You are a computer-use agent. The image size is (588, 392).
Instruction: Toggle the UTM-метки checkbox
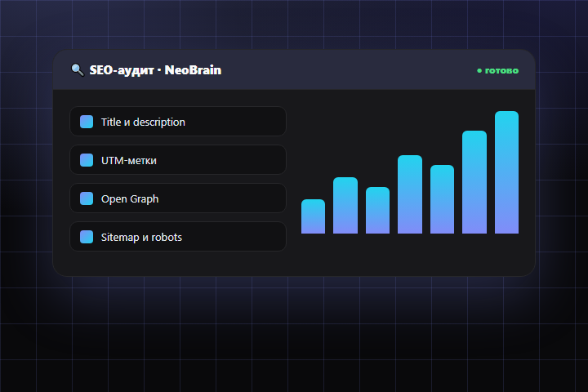[87, 160]
